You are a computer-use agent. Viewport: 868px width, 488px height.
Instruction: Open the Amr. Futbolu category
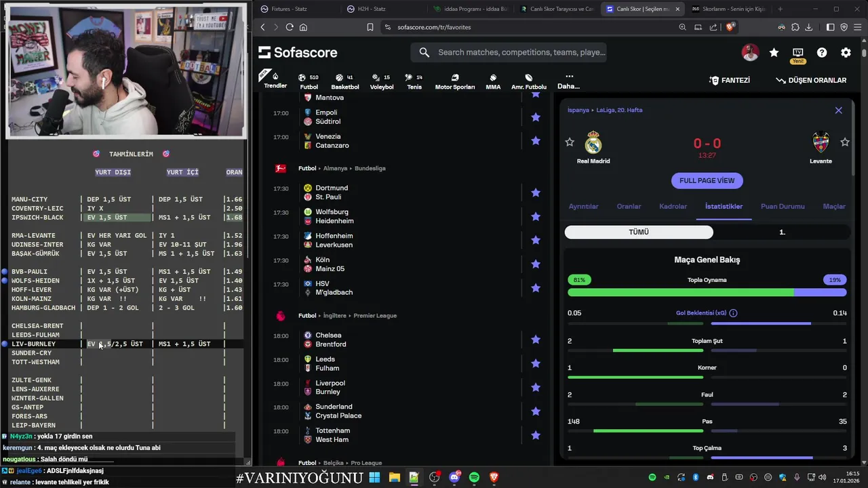point(529,81)
